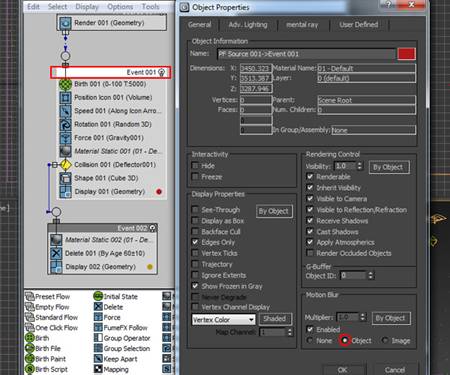This screenshot has width=450, height=375.
Task: Adjust the Object ID spinner
Action: coord(371,276)
